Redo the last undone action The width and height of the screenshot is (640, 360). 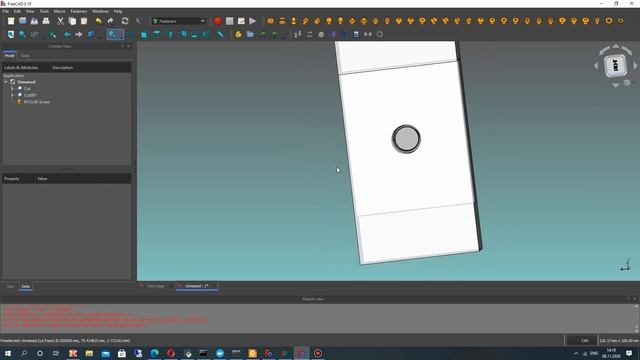point(111,21)
